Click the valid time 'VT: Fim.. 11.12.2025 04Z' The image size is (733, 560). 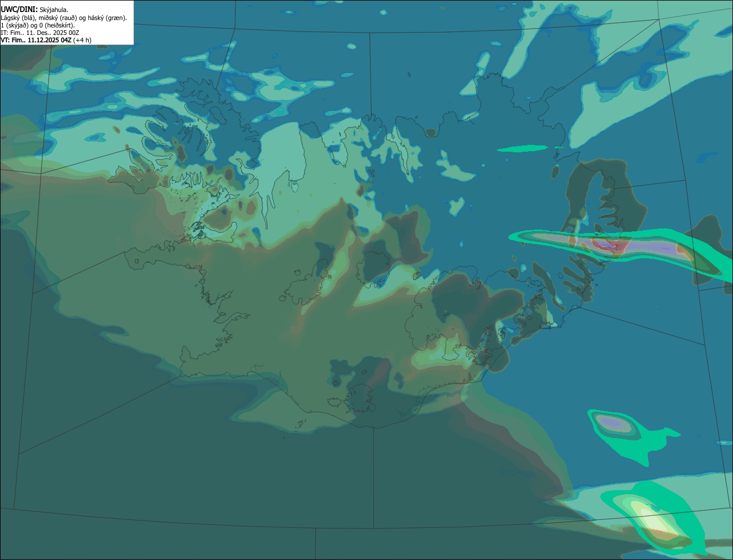point(36,40)
